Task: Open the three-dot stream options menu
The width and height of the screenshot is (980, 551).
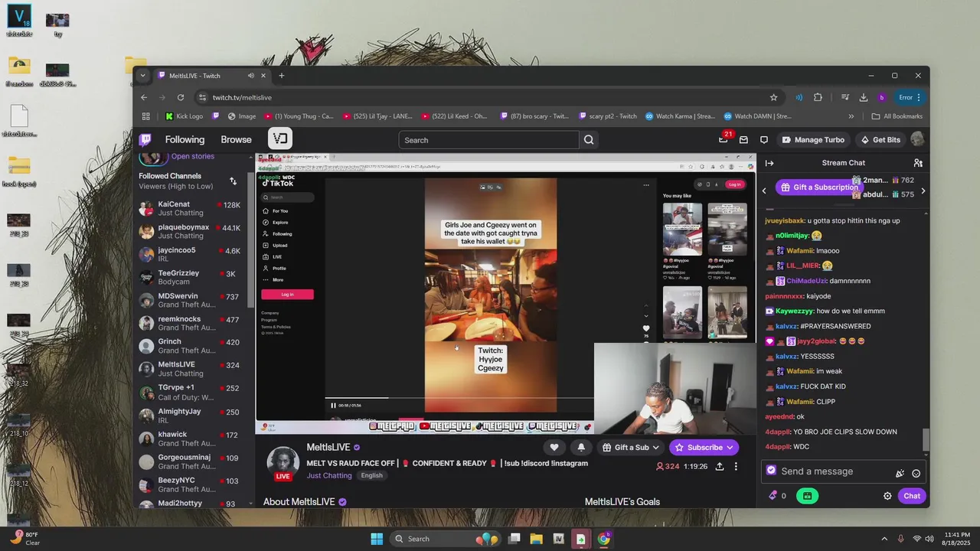Action: point(736,466)
